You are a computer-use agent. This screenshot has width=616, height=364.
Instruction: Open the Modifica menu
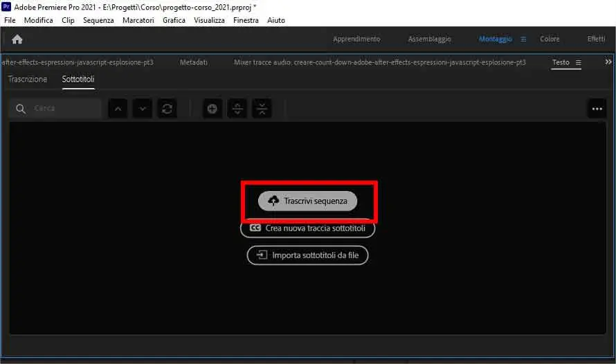[x=39, y=20]
